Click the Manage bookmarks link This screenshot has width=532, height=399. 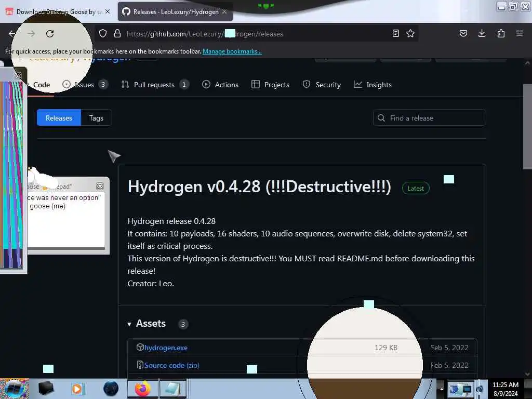232,51
